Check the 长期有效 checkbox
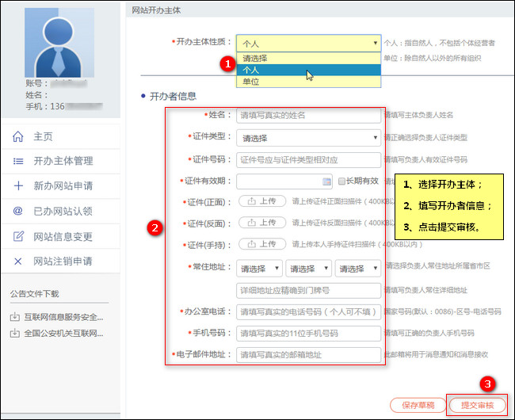The image size is (515, 420). pos(341,181)
